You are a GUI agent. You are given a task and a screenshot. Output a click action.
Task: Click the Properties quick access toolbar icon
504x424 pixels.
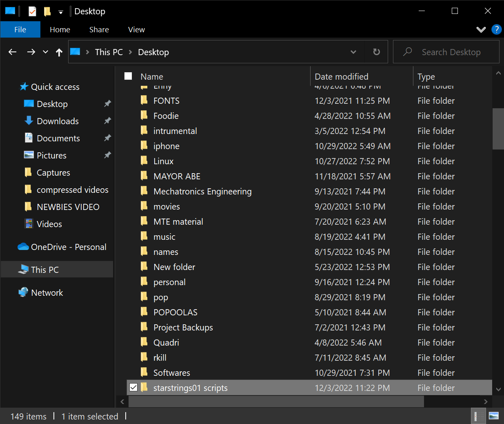[x=32, y=11]
